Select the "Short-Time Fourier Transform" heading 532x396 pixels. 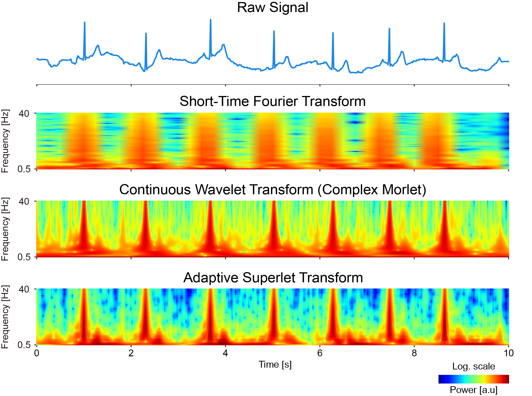coord(272,101)
